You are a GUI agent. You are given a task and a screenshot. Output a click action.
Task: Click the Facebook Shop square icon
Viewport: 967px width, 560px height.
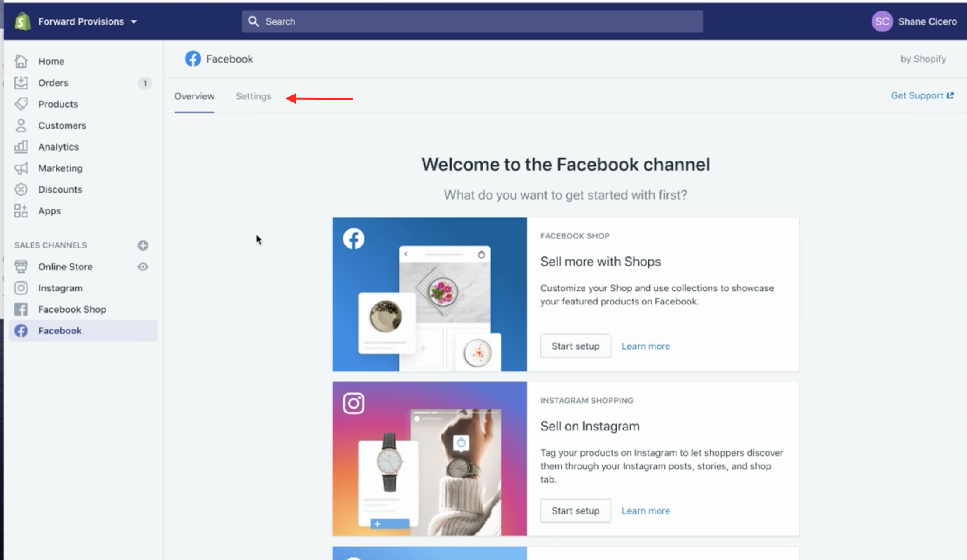(x=21, y=309)
